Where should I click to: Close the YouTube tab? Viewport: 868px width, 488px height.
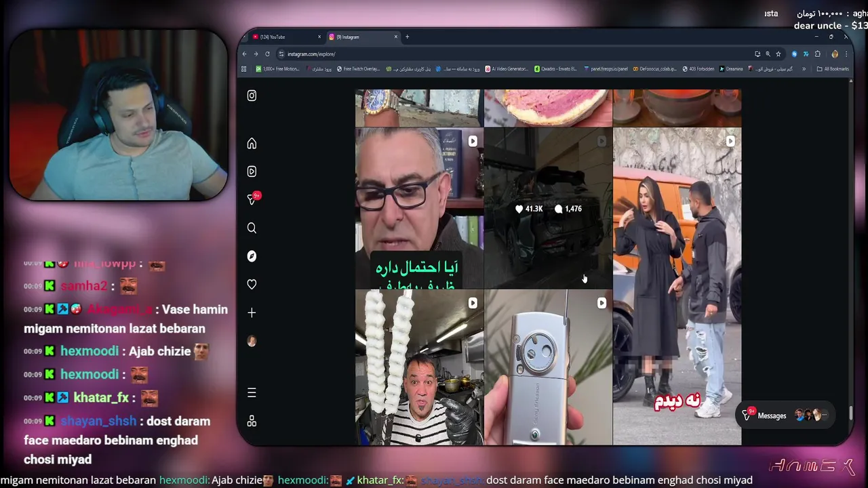(319, 37)
